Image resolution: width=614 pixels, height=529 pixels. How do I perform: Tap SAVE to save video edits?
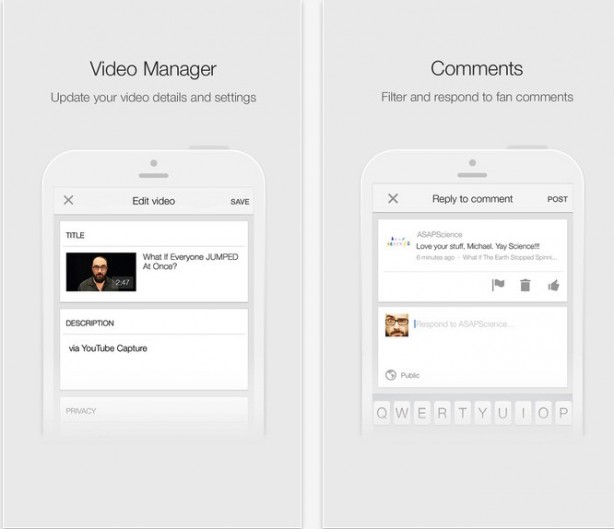point(239,201)
